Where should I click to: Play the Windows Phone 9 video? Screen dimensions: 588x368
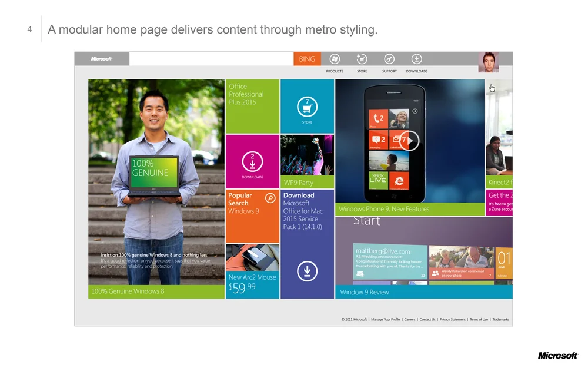click(409, 141)
